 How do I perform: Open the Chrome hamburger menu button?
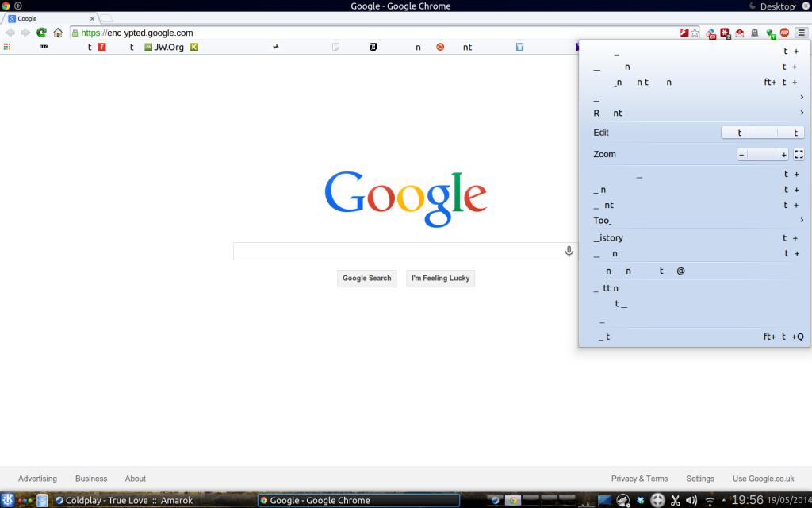pos(801,33)
